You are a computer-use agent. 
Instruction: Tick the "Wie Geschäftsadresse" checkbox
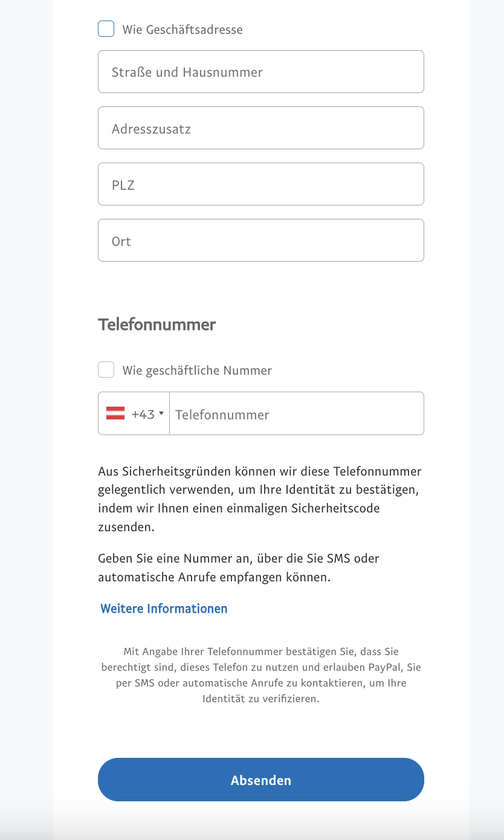point(106,29)
